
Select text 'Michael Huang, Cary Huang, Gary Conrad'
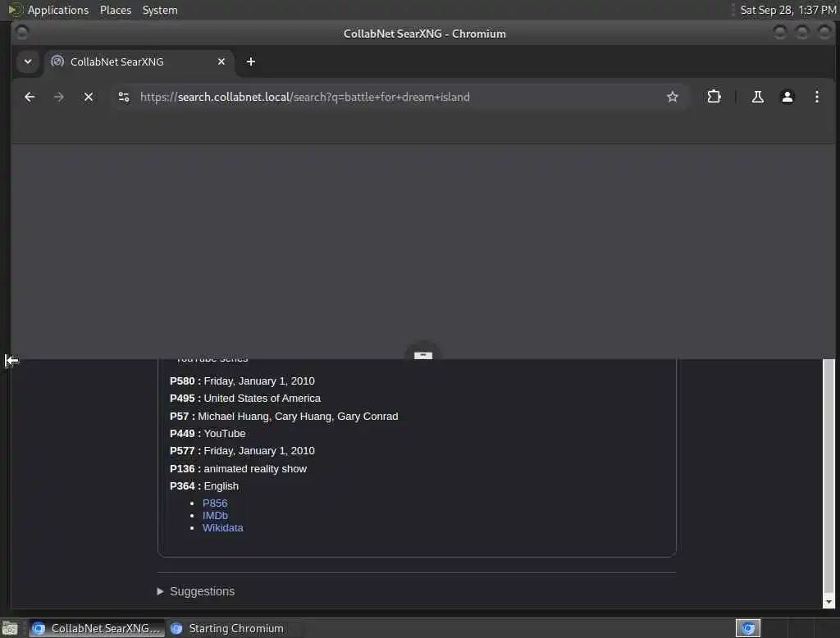(x=298, y=417)
